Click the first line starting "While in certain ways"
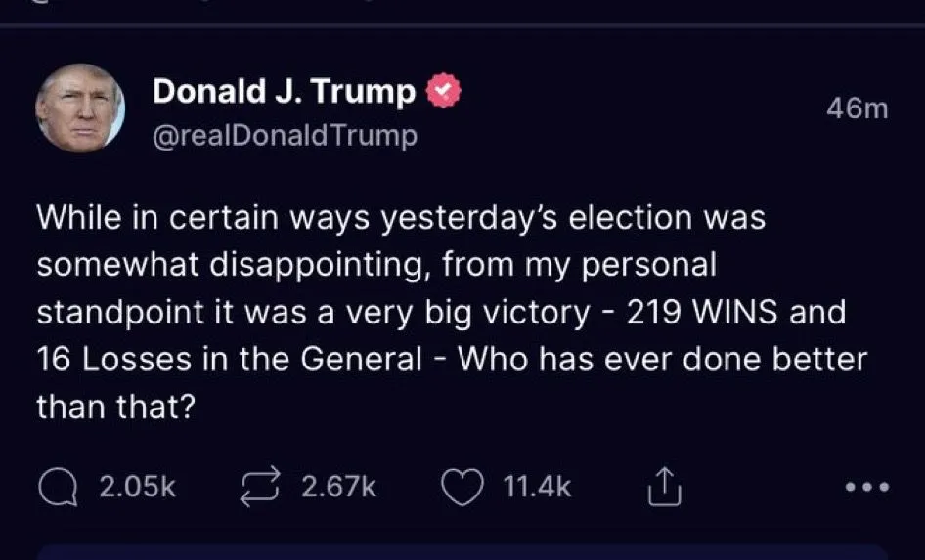Viewport: 925px width, 560px height. click(x=401, y=218)
